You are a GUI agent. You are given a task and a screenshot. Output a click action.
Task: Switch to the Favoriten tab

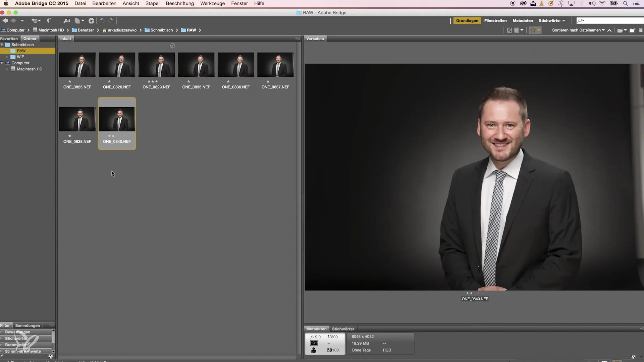click(x=9, y=39)
